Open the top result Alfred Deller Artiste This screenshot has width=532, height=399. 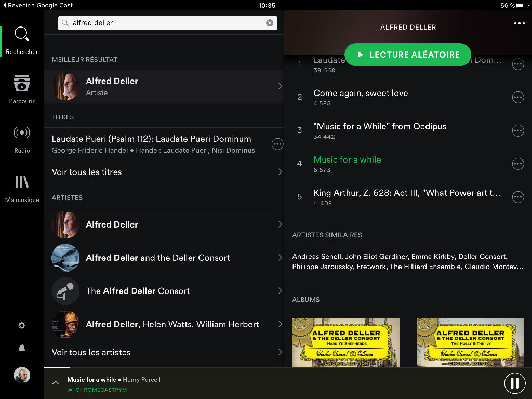[164, 86]
